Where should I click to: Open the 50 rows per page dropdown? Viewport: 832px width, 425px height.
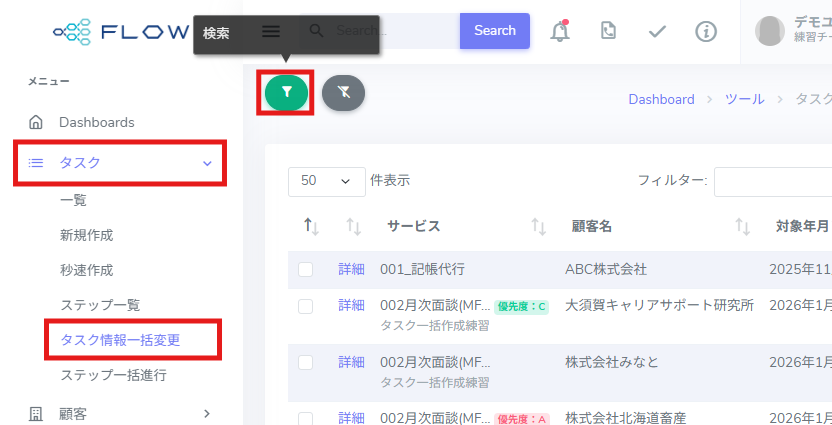coord(325,181)
